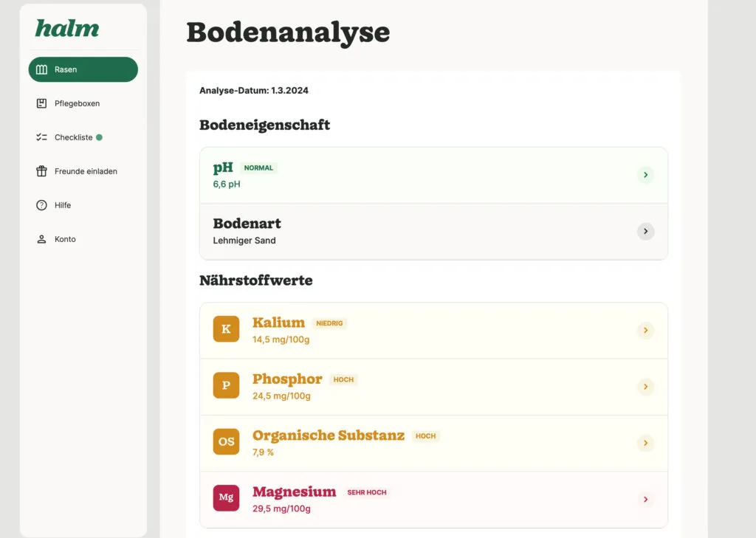Click the OS Organische Substanz badge

[x=226, y=441]
